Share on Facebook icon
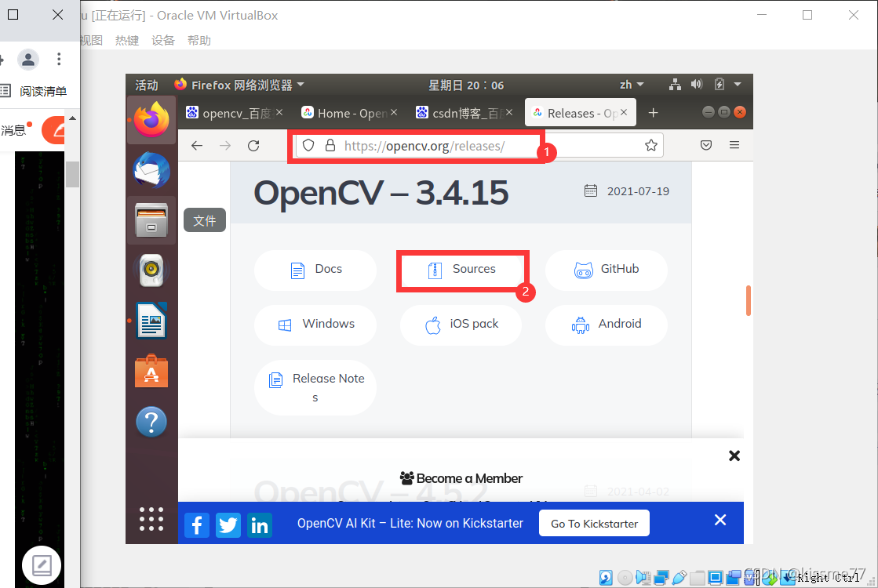Screen dimensions: 878x588 click(x=196, y=524)
